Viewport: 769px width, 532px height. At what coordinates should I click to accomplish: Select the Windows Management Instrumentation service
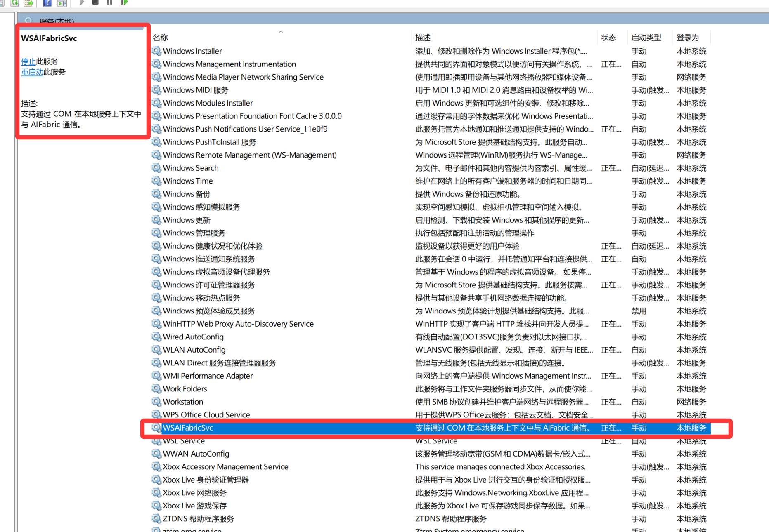click(230, 64)
